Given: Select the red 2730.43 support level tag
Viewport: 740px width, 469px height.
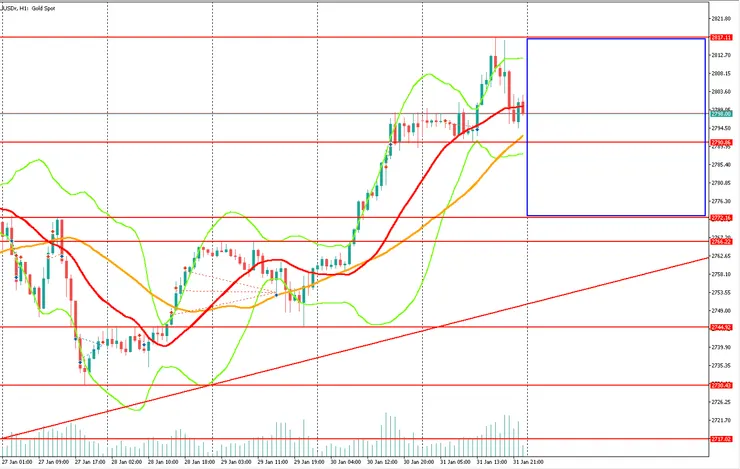Looking at the screenshot, I should point(721,385).
